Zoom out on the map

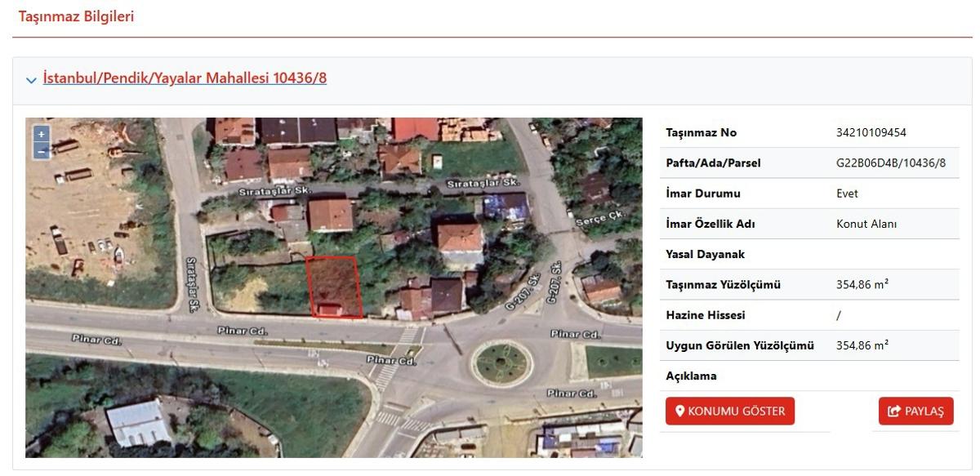coord(41,151)
